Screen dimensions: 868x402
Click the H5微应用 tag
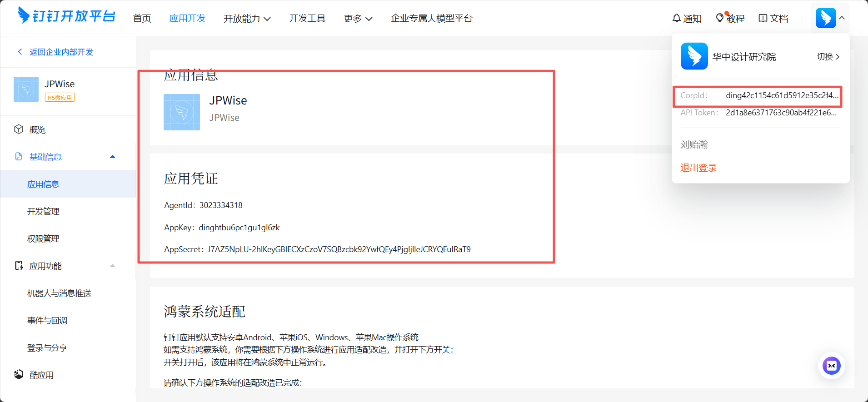pyautogui.click(x=60, y=98)
